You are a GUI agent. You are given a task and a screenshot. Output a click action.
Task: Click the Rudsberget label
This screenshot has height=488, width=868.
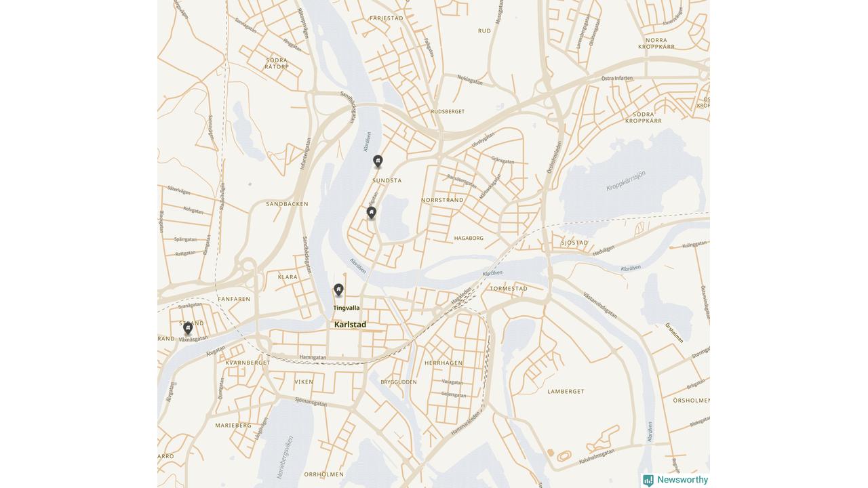click(448, 111)
